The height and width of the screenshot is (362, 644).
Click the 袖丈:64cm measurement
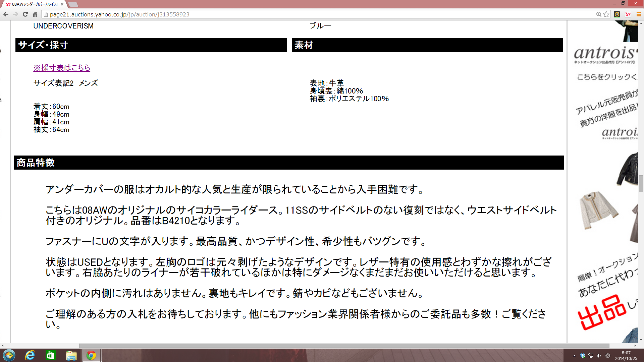click(51, 130)
